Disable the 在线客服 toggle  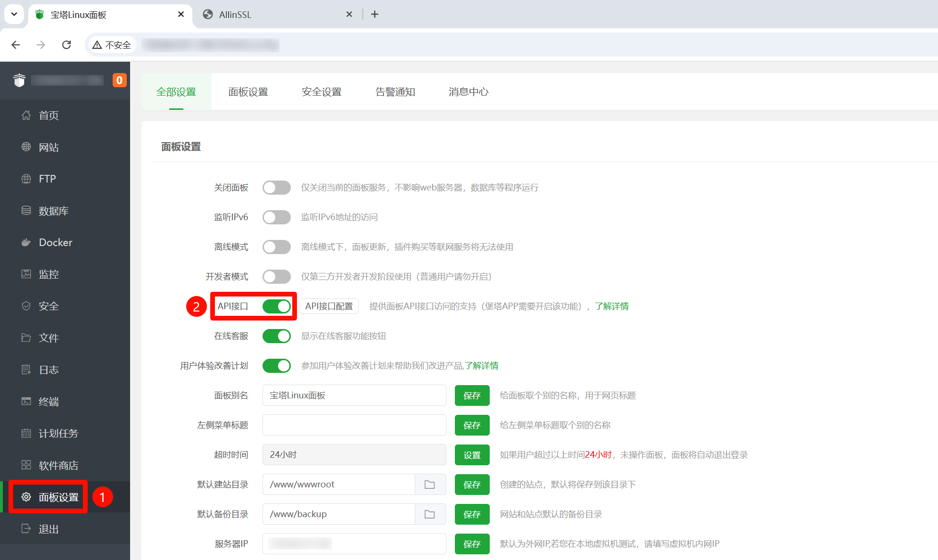pos(276,336)
